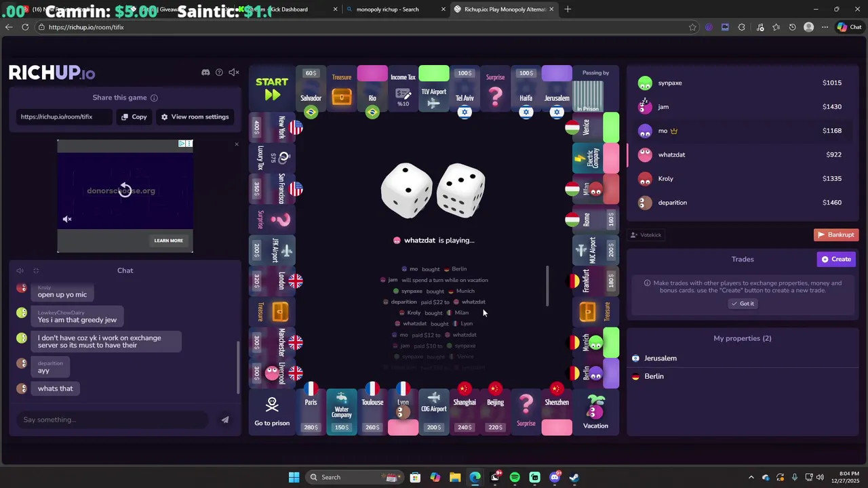Open Steam from the taskbar

tap(574, 477)
